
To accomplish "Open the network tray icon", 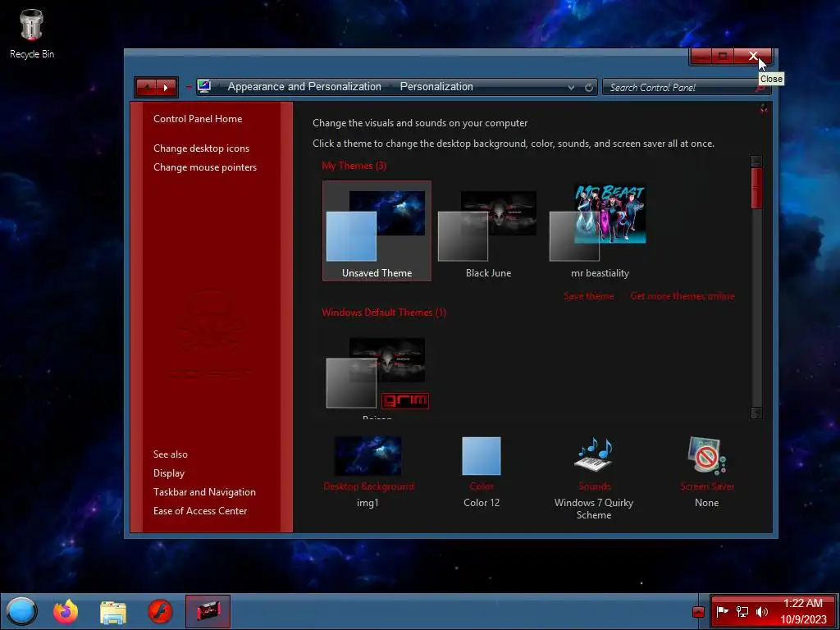I will 742,611.
